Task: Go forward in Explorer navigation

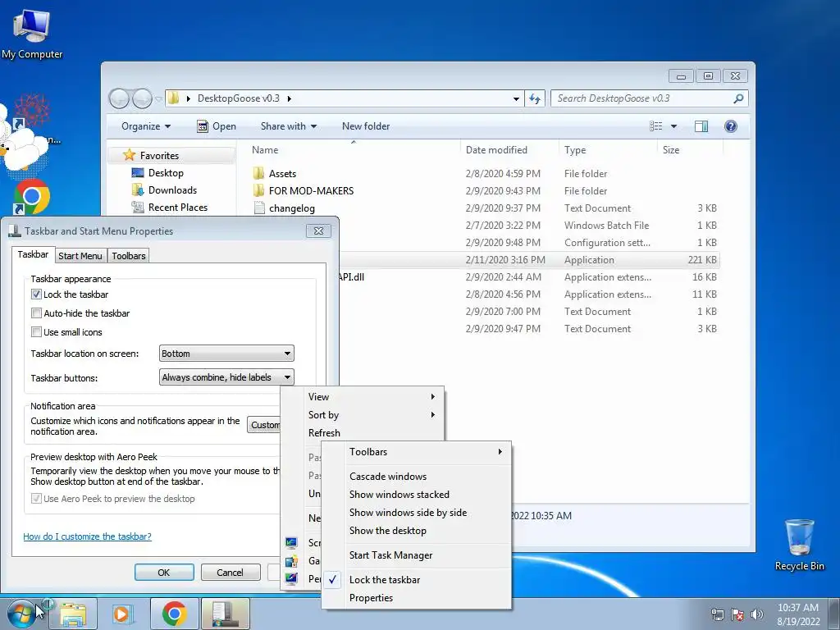Action: pyautogui.click(x=142, y=98)
